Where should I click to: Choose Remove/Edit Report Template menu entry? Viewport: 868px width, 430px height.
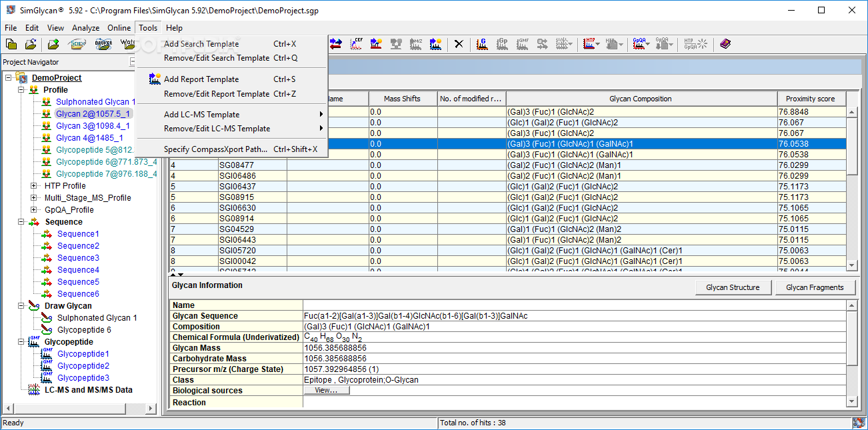[x=231, y=94]
